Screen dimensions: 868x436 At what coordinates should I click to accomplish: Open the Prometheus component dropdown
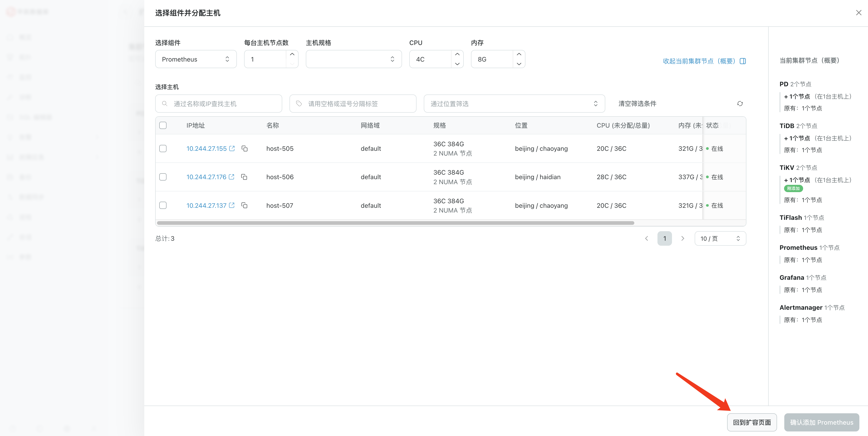click(x=196, y=59)
